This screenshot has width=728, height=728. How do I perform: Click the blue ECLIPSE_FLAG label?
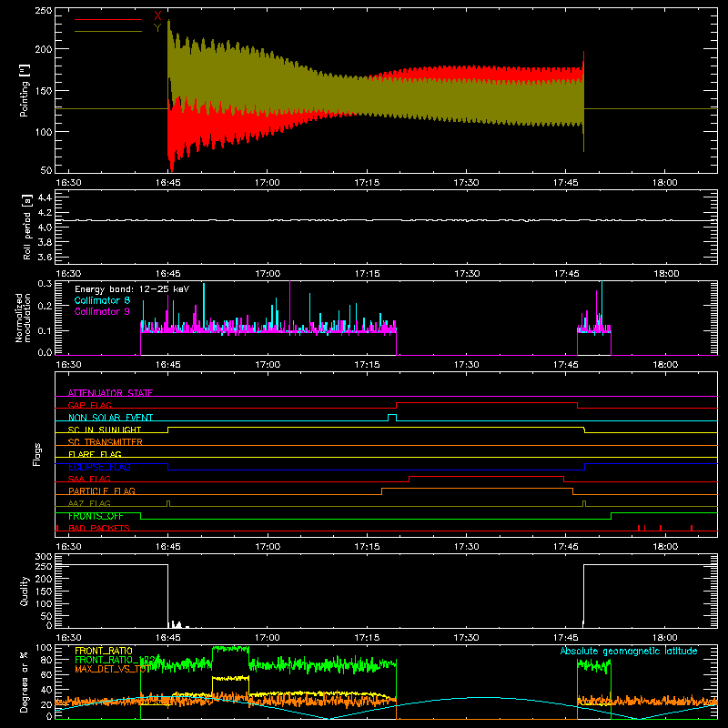coord(99,467)
